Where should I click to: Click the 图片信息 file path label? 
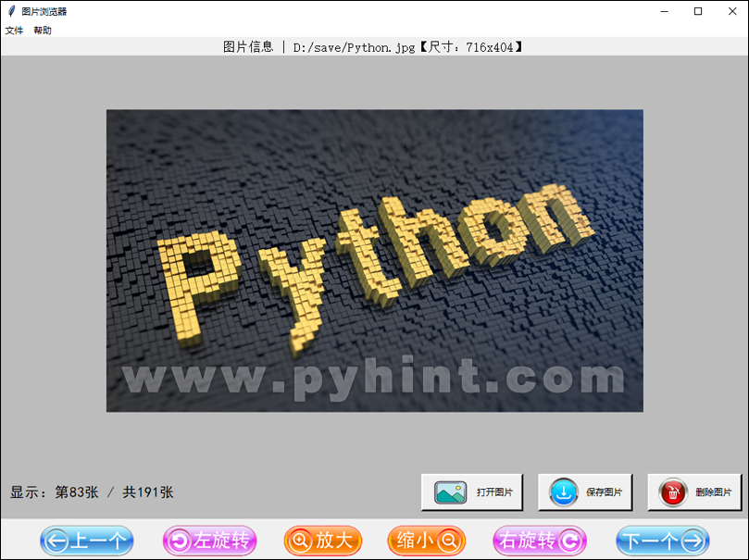point(374,46)
